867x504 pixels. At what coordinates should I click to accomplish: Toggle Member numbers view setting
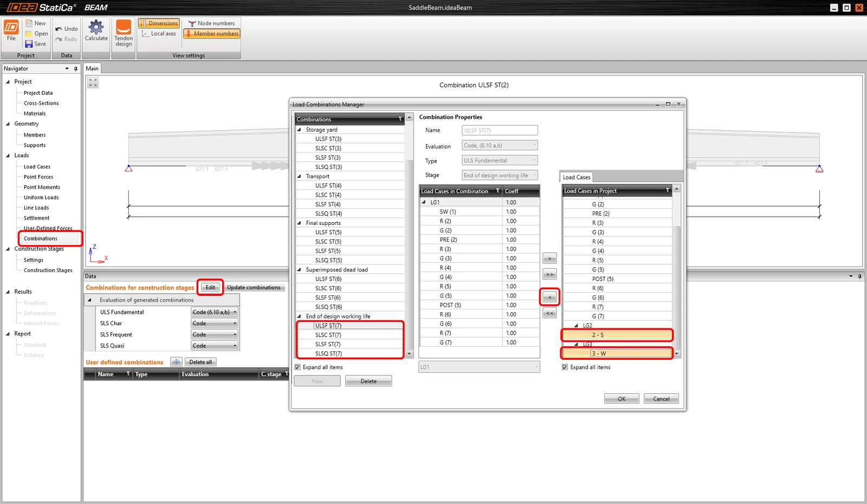(x=212, y=34)
